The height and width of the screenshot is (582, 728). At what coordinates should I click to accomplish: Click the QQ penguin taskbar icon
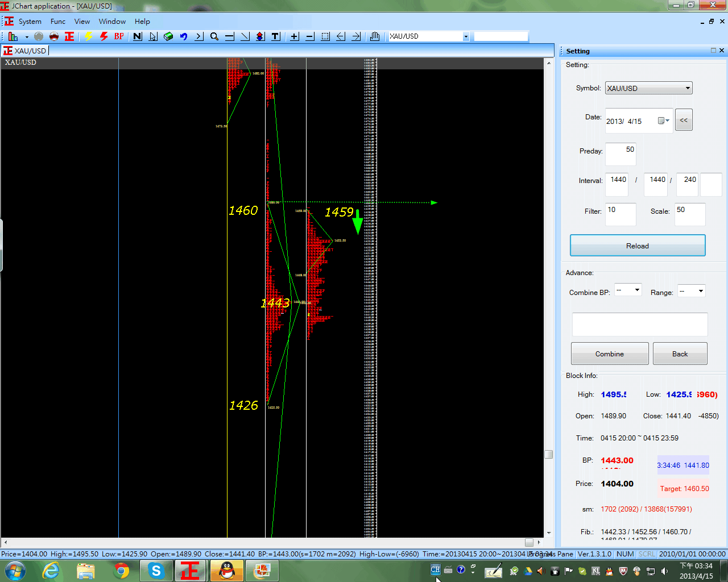(227, 571)
